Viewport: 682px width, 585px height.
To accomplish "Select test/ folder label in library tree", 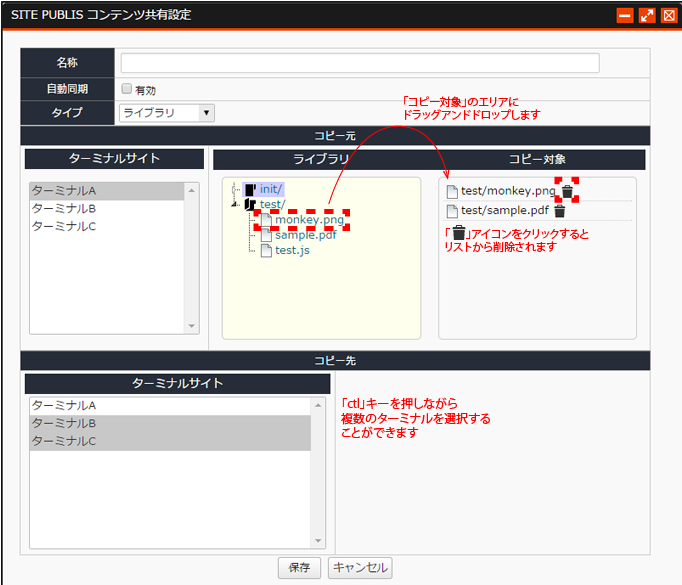I will tap(272, 204).
